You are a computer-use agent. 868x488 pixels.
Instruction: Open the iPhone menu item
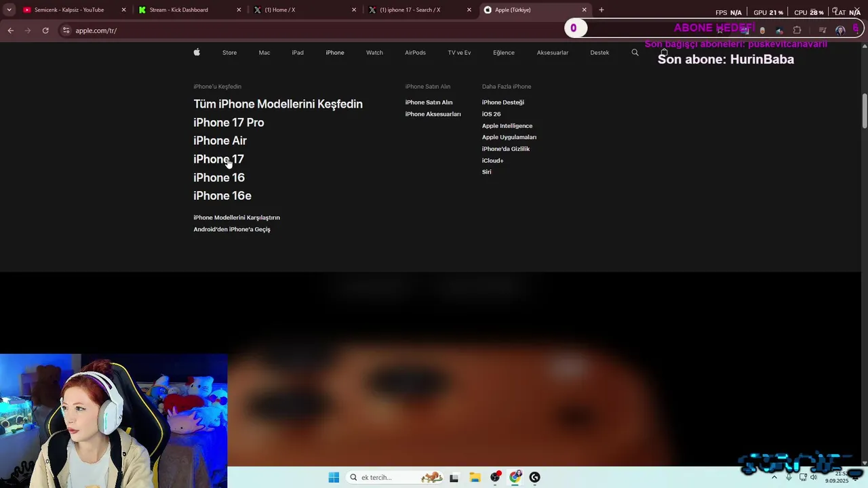(335, 53)
